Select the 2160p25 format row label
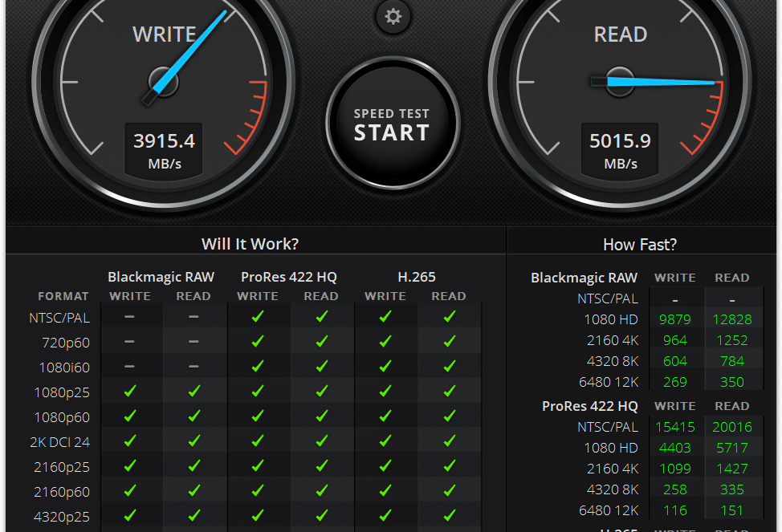Screen dimensions: 782x532 62,467
